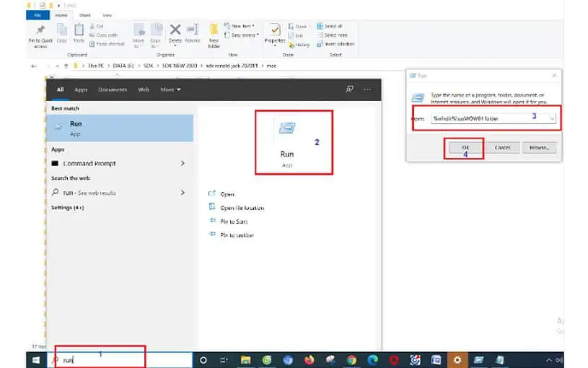Click the Edit command in Open group
The height and width of the screenshot is (368, 588).
296,35
